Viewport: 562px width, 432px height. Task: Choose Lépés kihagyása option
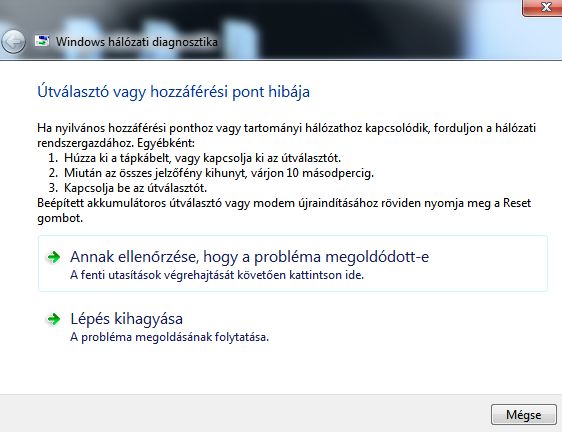293,326
